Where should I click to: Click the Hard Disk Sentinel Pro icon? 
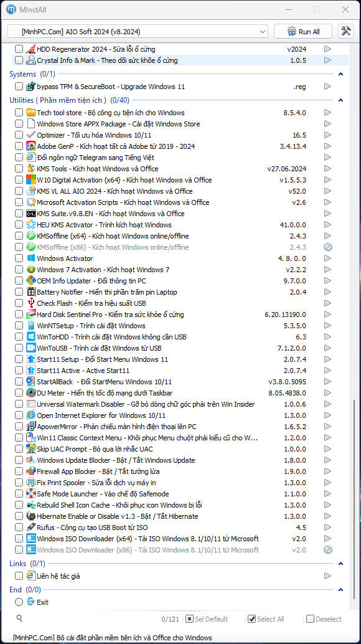pos(30,315)
